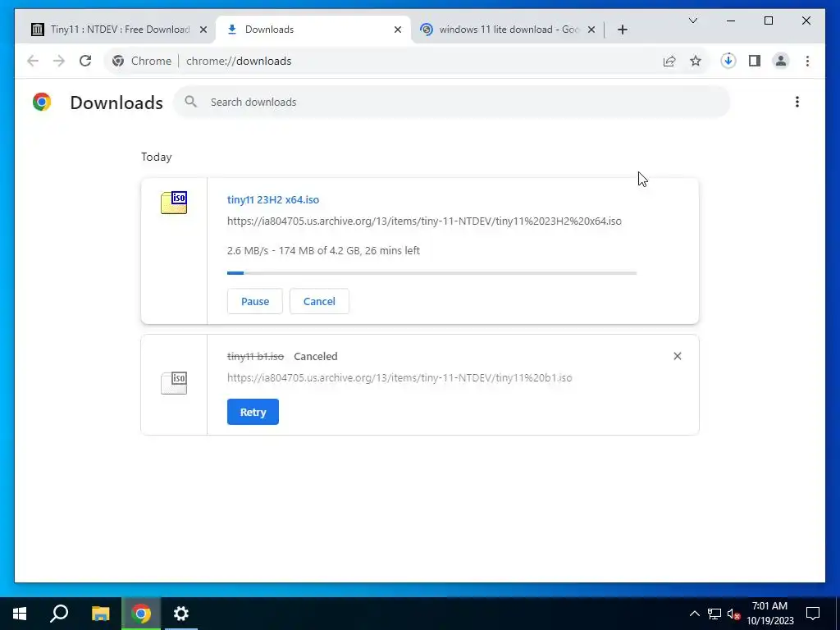
Task: Click the Chrome site info icon in address bar
Action: pos(118,61)
